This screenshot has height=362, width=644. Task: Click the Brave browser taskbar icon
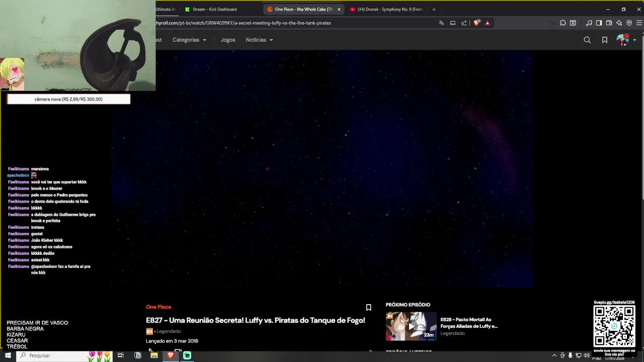[x=171, y=355]
